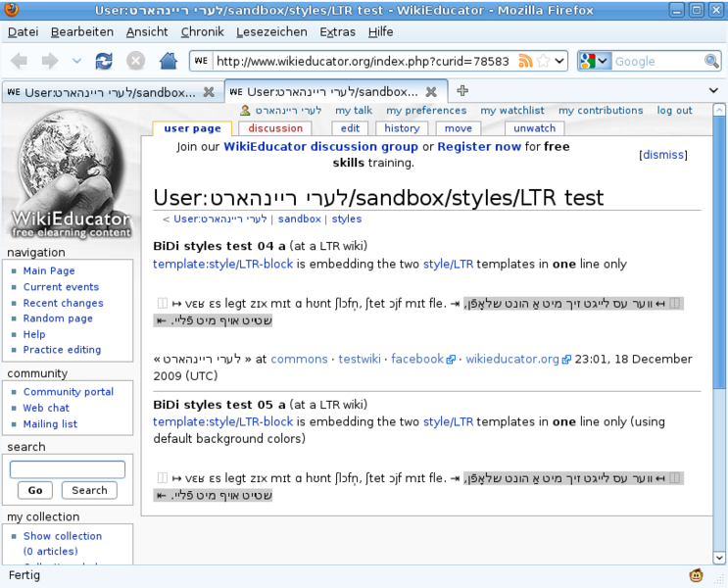Open Main Page in navigation
This screenshot has height=588, width=728.
[x=49, y=270]
